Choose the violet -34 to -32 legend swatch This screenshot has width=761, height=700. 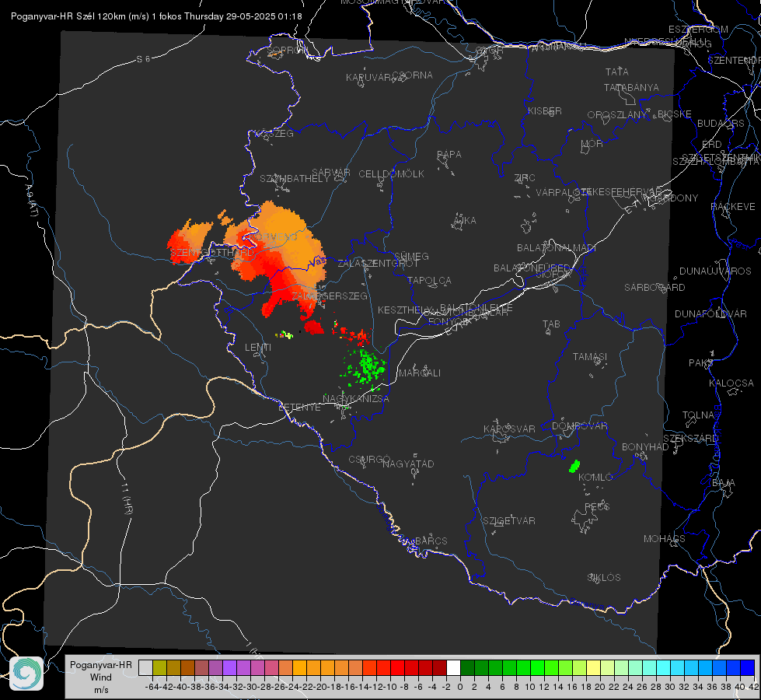point(229,667)
